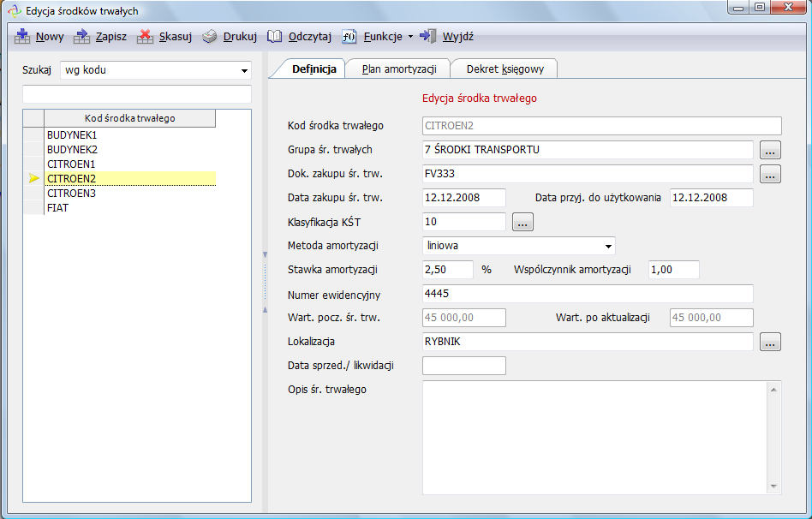The height and width of the screenshot is (519, 812).
Task: Select BUDYNEK1 in the list
Action: click(130, 135)
